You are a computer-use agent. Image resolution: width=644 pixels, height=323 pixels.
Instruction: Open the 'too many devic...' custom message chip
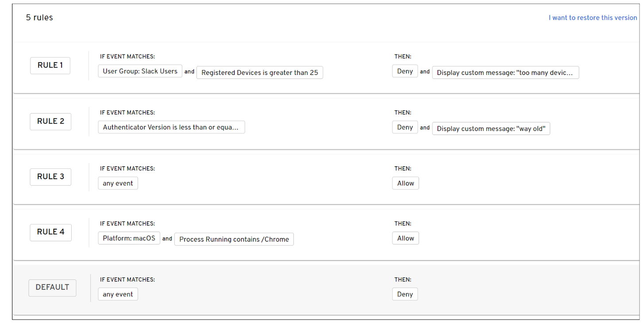tap(505, 73)
